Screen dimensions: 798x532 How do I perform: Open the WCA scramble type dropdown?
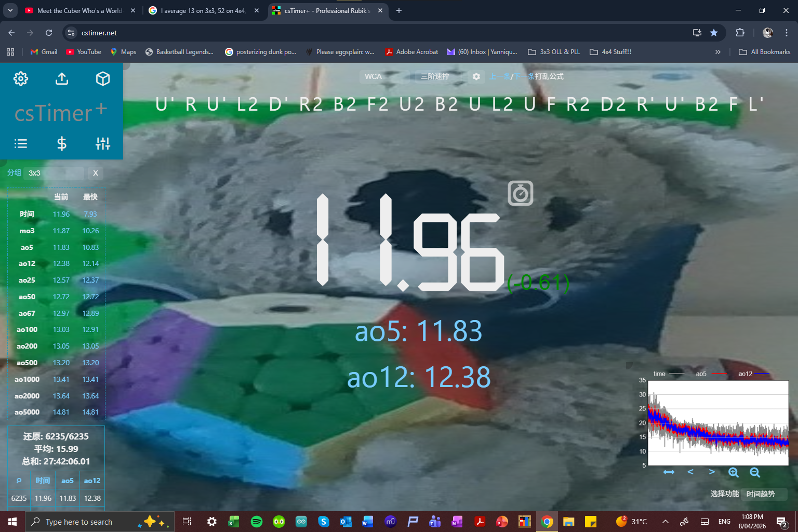tap(384, 76)
